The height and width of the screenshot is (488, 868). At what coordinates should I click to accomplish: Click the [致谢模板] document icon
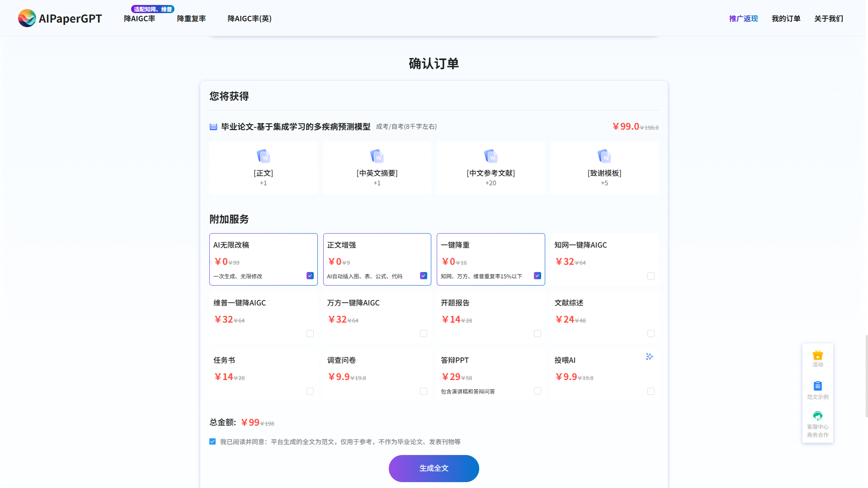(604, 156)
